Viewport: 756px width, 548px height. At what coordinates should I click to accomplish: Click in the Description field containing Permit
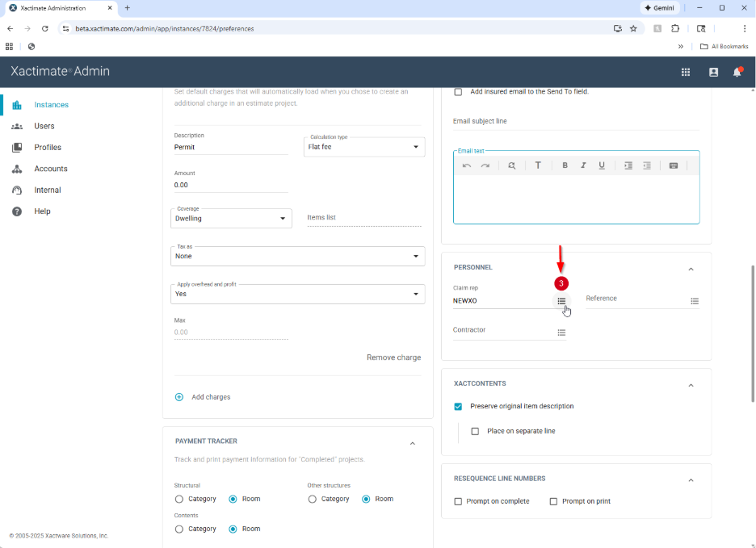point(231,148)
